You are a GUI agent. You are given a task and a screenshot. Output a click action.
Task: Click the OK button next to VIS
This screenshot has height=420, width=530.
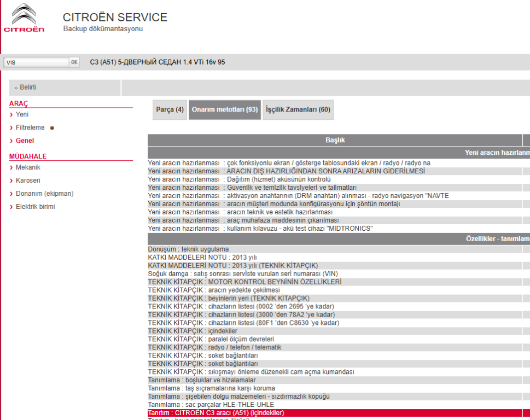[x=74, y=62]
